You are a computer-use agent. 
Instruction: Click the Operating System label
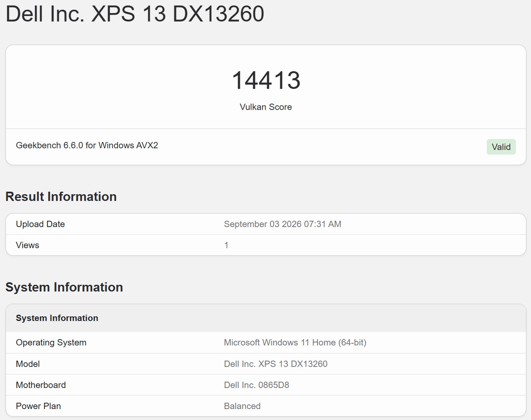(x=51, y=342)
